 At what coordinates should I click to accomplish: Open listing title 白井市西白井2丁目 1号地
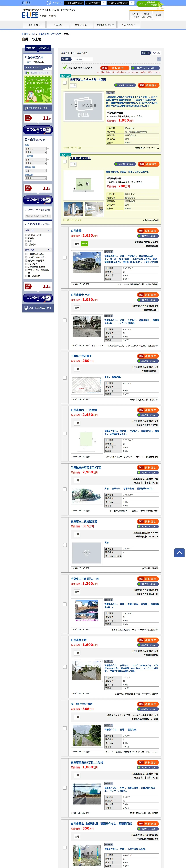[x=87, y=762]
